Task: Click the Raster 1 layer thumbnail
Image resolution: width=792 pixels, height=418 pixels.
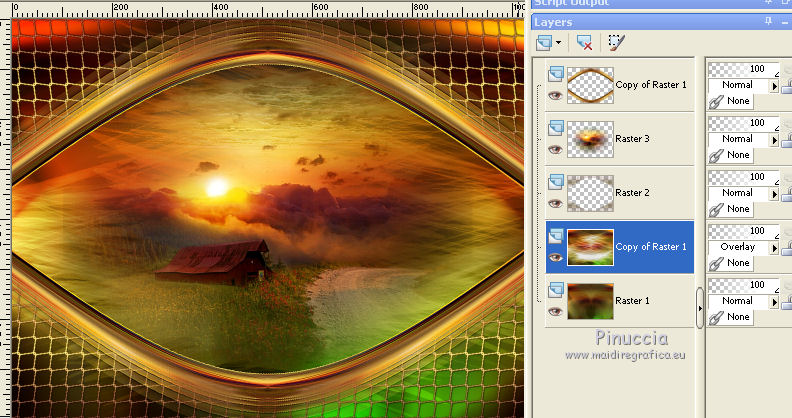Action: [x=590, y=301]
